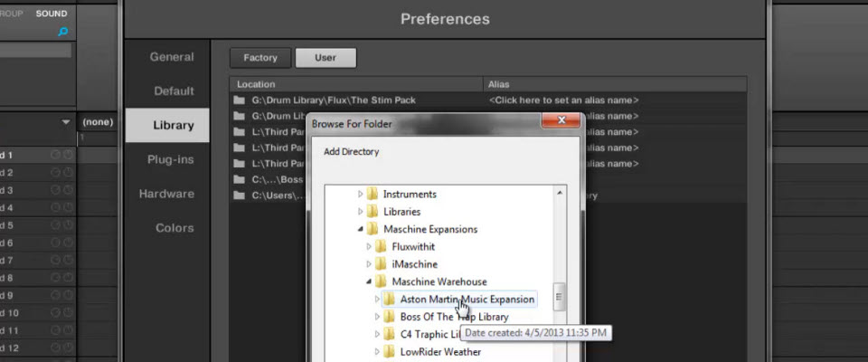Click folder icon of C:\...\Boss location row
The height and width of the screenshot is (362, 868).
coord(239,179)
